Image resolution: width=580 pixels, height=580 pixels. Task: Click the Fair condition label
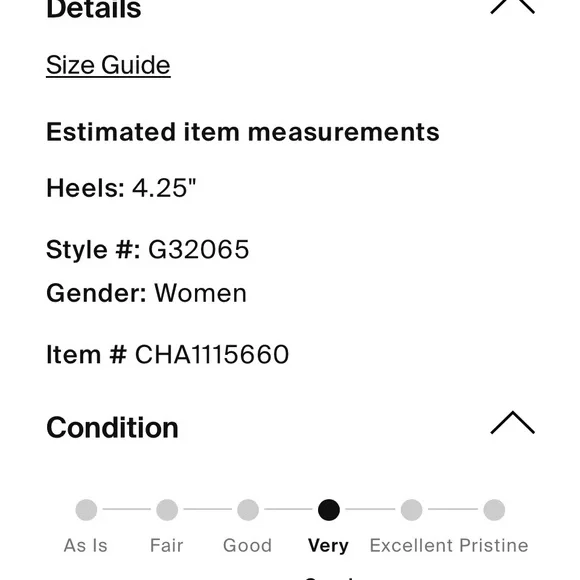tap(166, 546)
